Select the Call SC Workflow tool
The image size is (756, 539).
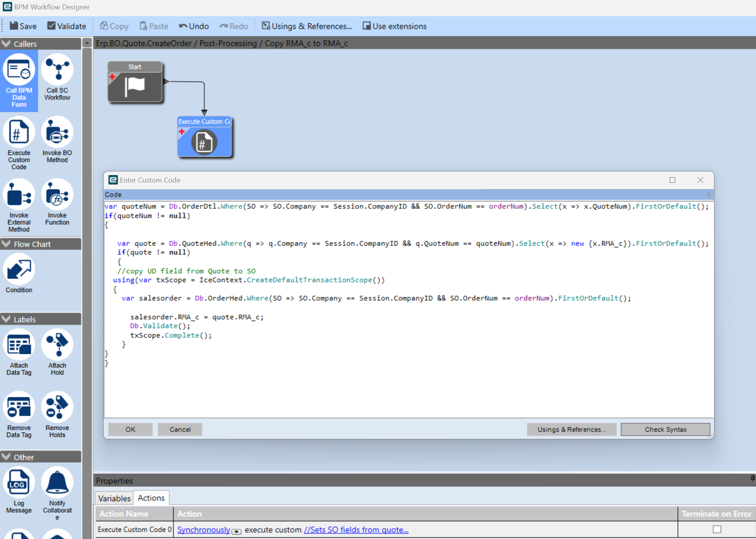[x=57, y=77]
